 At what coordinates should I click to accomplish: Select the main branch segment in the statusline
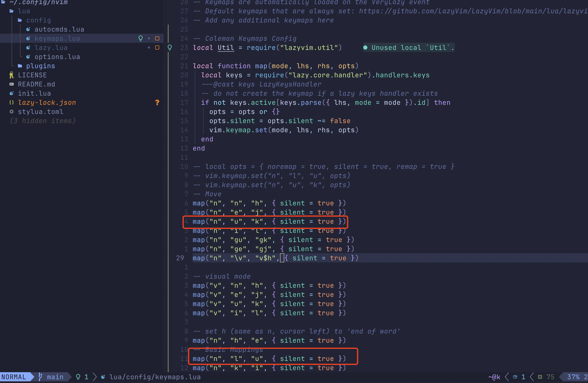click(x=55, y=377)
